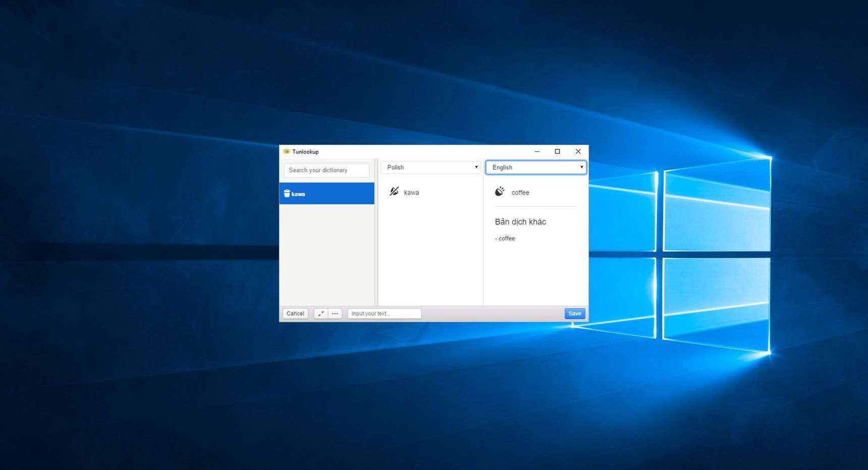Open the three-dots more options button
Viewport: 868px width, 470px height.
(x=335, y=314)
